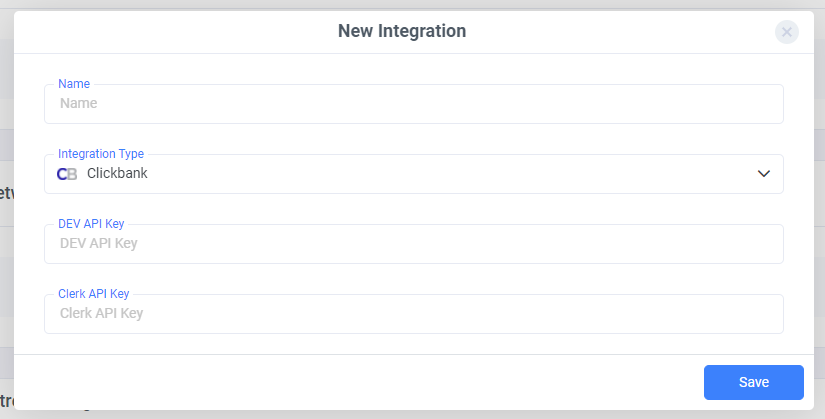Viewport: 825px width, 419px height.
Task: Click the New Integration dialog title
Action: [402, 31]
